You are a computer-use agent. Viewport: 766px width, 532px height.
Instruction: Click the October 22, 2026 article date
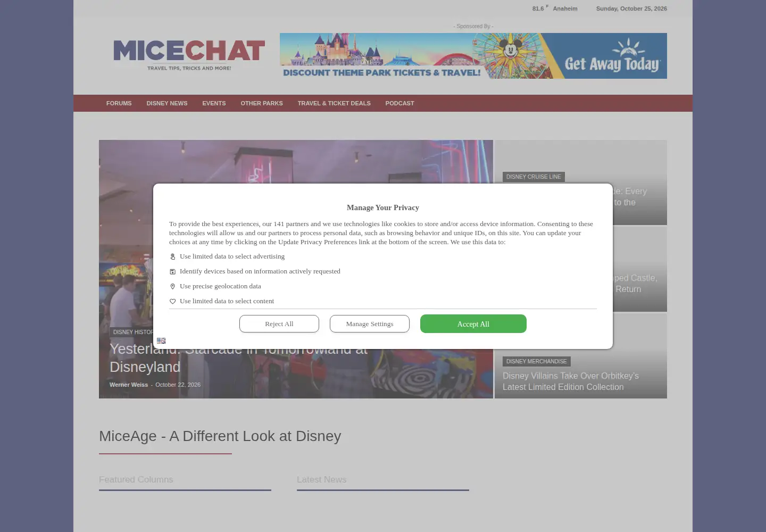pos(178,385)
